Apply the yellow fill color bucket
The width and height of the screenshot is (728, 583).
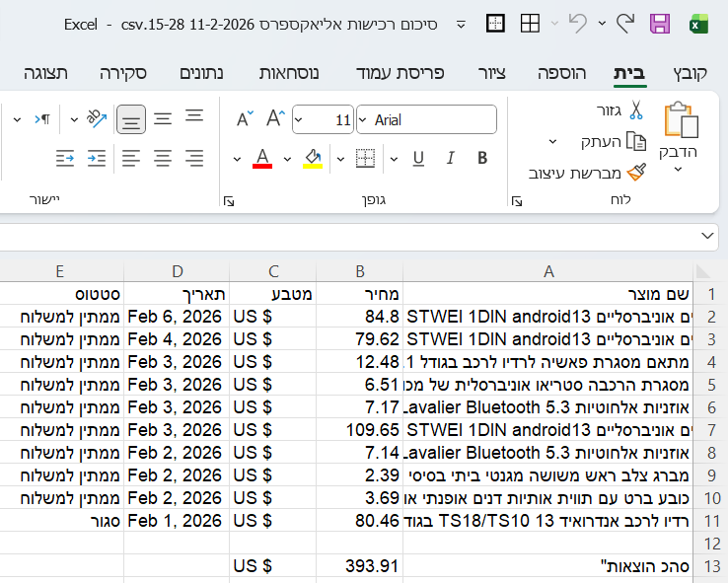coord(313,159)
